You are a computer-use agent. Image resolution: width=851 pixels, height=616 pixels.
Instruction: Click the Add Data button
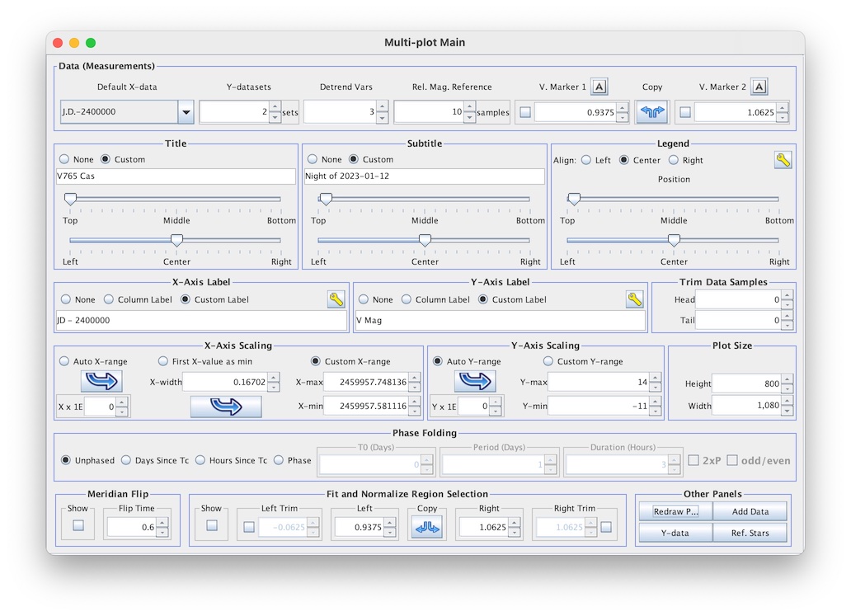point(750,511)
